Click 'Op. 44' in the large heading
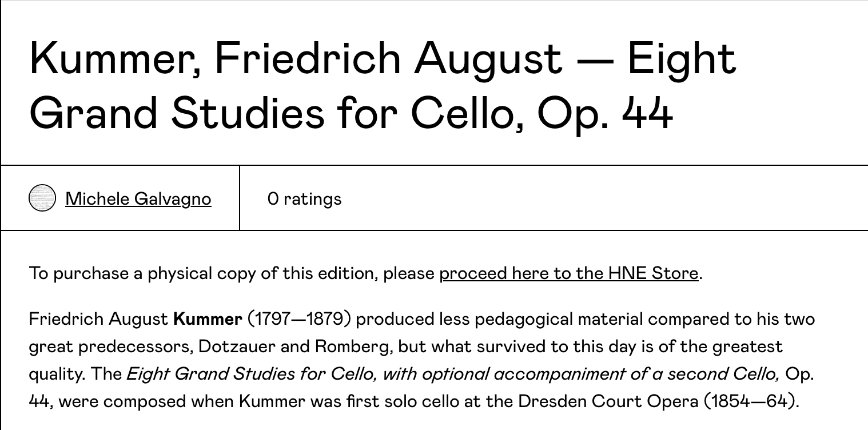This screenshot has height=430, width=868. click(604, 112)
